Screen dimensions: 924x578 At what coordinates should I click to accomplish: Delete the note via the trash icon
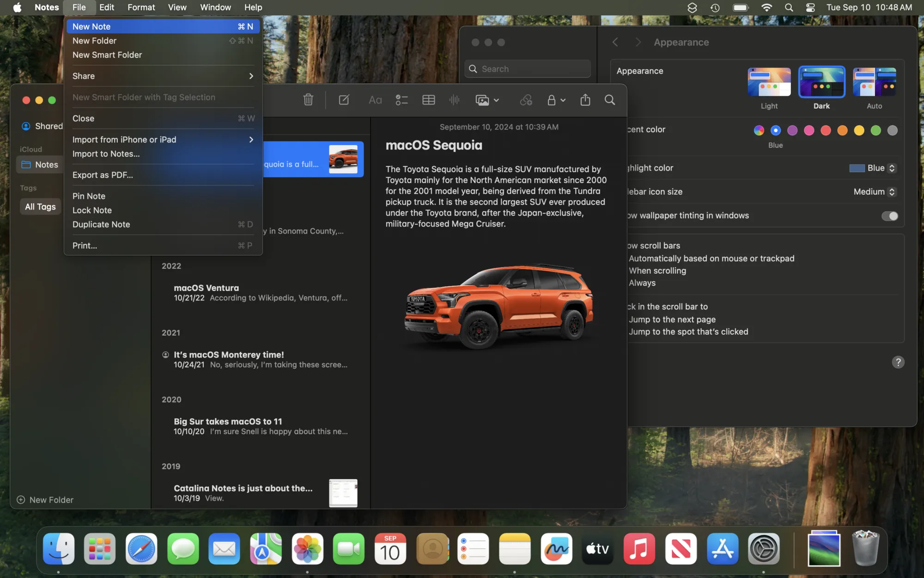pos(308,100)
